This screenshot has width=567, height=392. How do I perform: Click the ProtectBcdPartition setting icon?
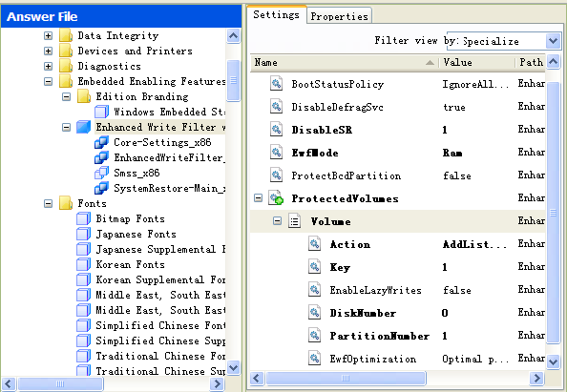276,175
